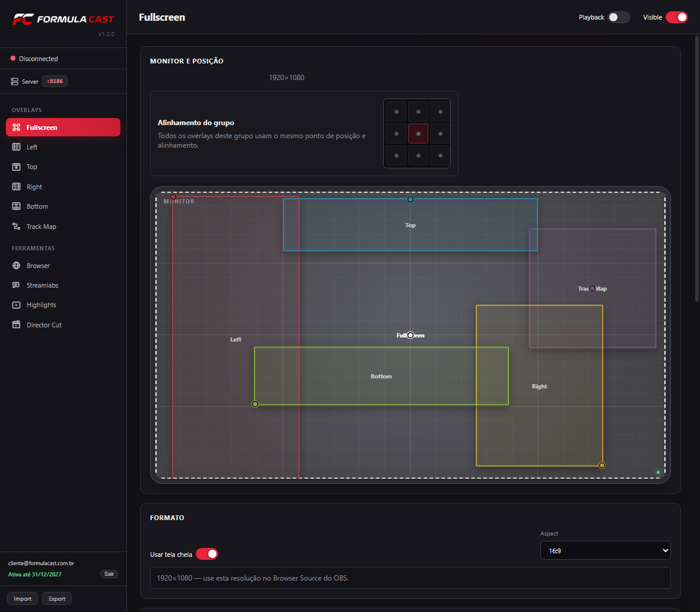Screen dimensions: 700x612
Task: Open the Bottom overlay sidebar icon
Action: [x=16, y=206]
